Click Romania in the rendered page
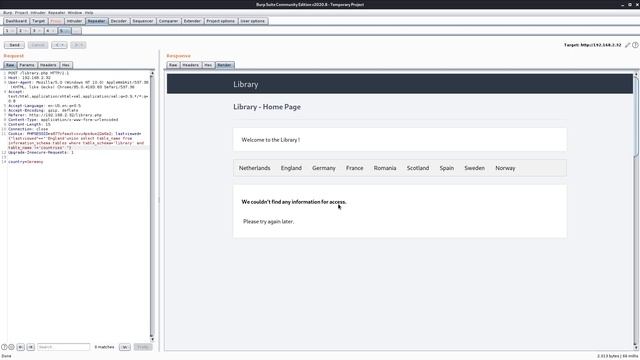The width and height of the screenshot is (640, 360). point(385,168)
